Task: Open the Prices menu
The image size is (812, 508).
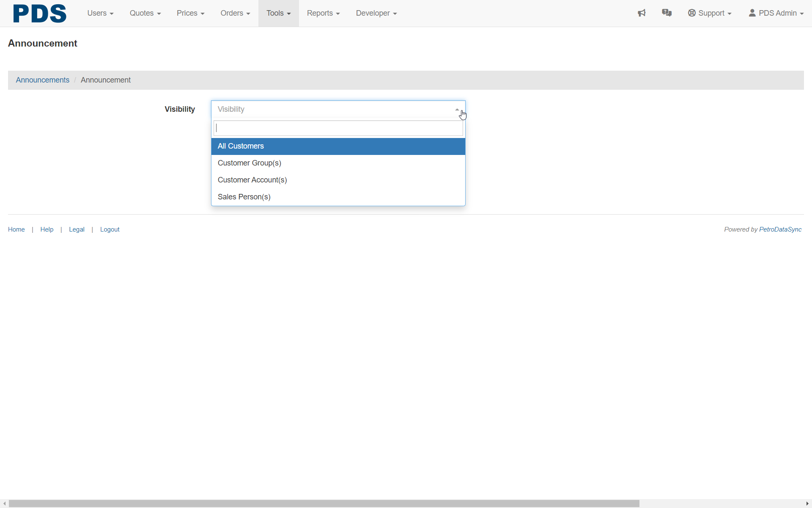Action: click(x=190, y=13)
